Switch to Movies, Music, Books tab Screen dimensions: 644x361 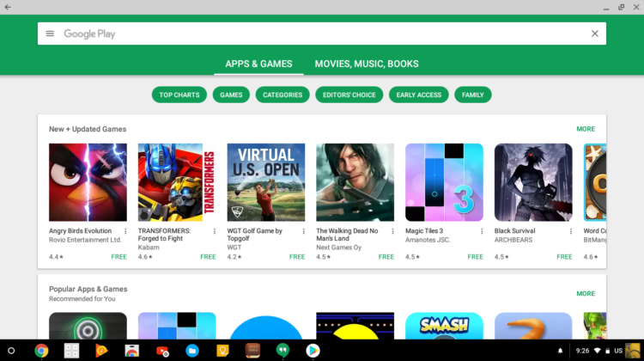point(367,64)
